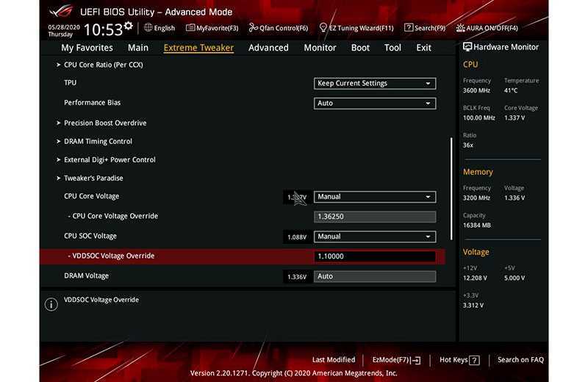
Task: Open the Performance Bias dropdown
Action: pos(375,104)
